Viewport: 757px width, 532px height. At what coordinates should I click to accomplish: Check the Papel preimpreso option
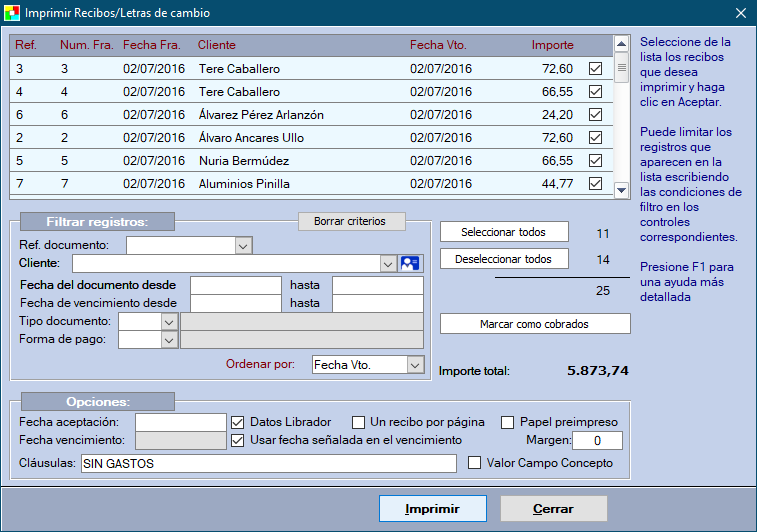tap(508, 422)
